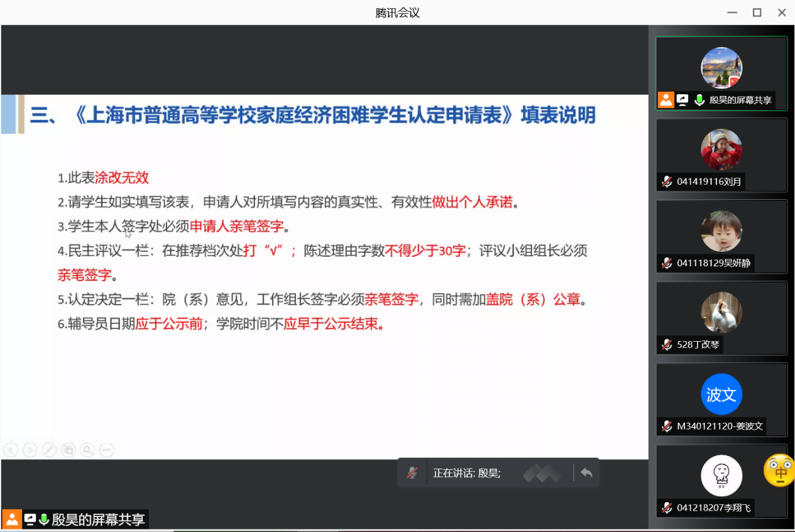Open the slideshow pen tool
795x532 pixels.
49,450
